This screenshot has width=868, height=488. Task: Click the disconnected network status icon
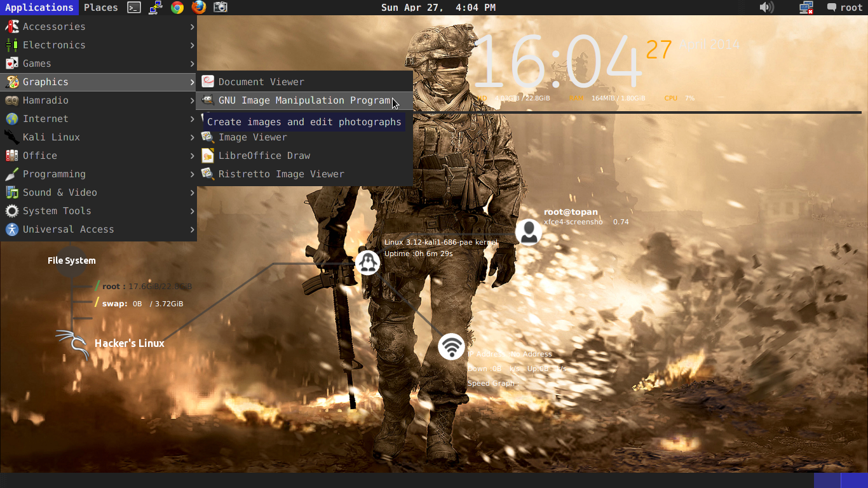coord(806,8)
